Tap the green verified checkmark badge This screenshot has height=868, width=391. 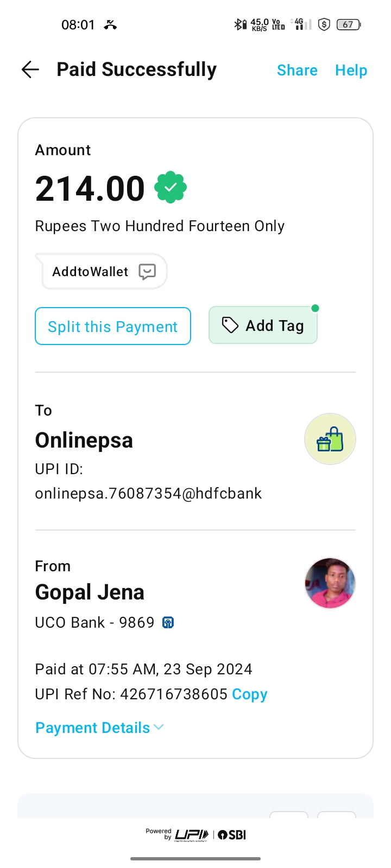pos(171,187)
